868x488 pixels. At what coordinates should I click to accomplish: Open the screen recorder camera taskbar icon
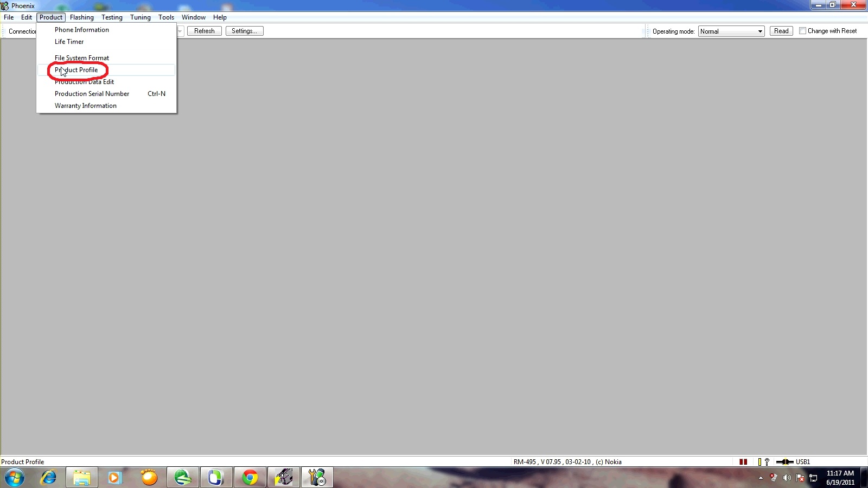283,478
